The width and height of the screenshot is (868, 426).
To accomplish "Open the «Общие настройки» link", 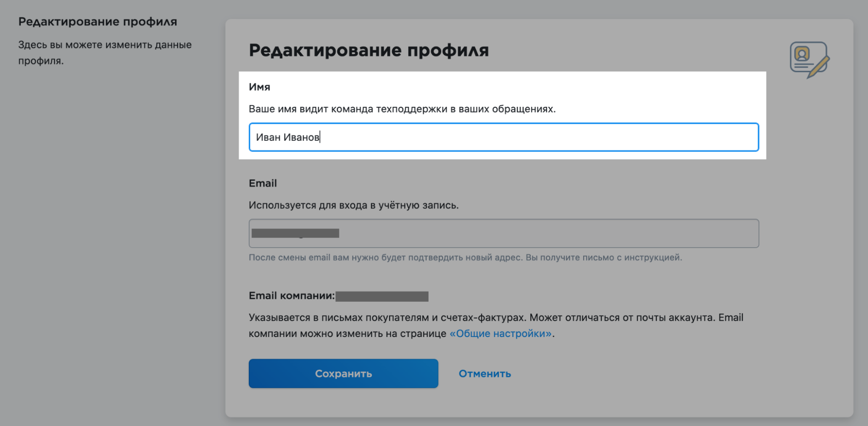I will [501, 334].
